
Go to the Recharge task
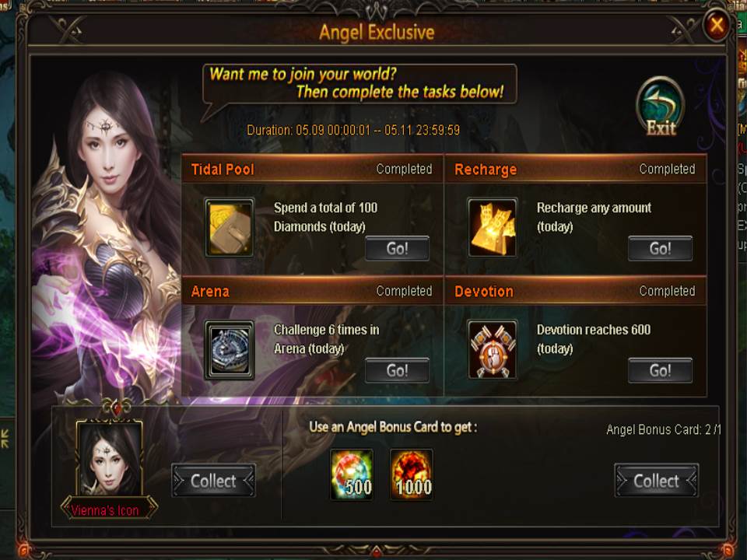tap(661, 248)
